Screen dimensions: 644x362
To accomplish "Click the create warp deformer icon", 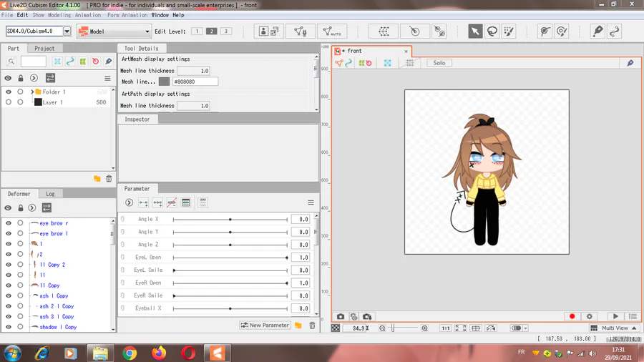I will 384,31.
